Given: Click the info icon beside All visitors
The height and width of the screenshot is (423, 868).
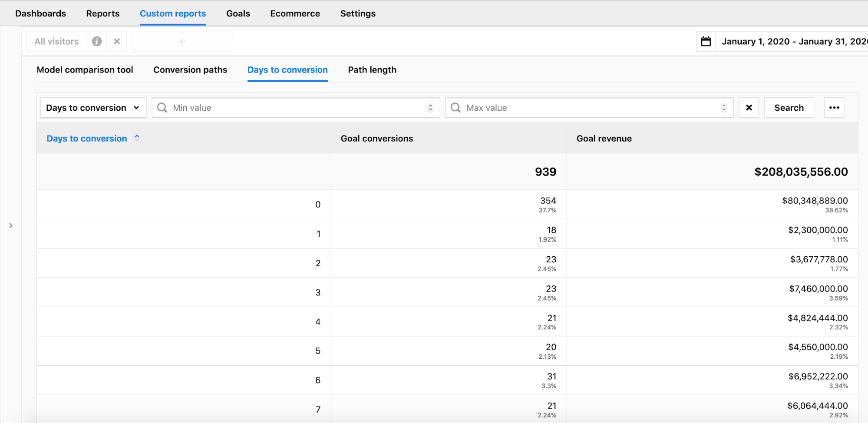Looking at the screenshot, I should pyautogui.click(x=97, y=41).
